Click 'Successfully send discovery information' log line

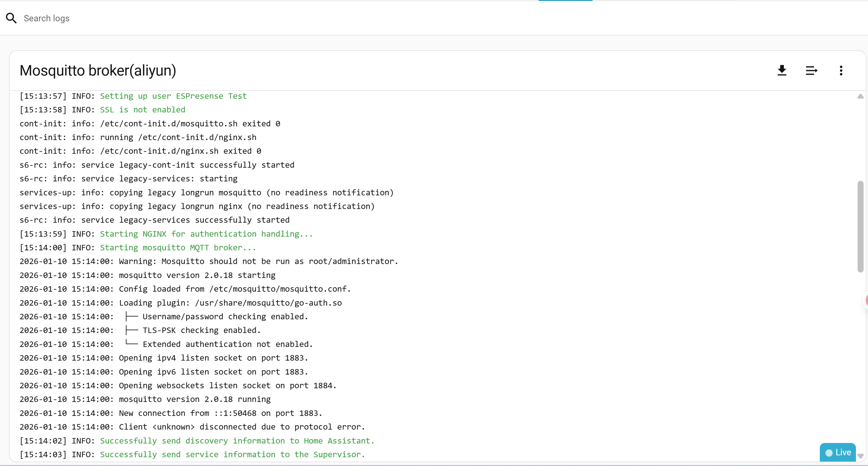237,441
